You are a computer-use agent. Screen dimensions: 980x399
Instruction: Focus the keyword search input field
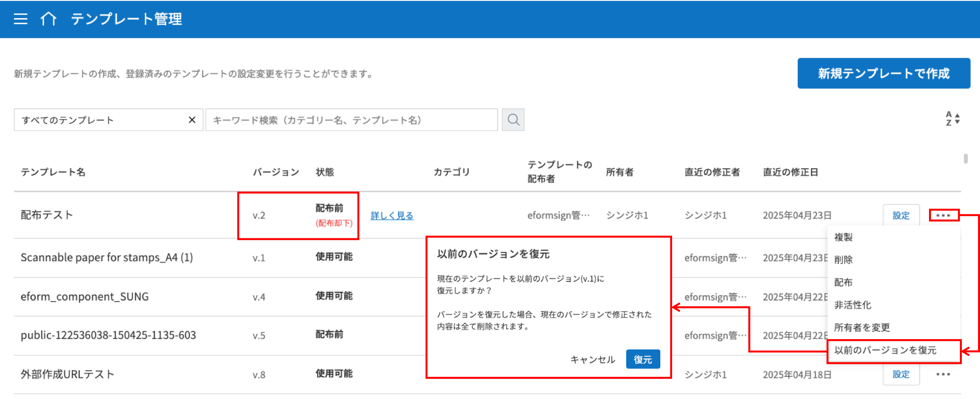[351, 120]
